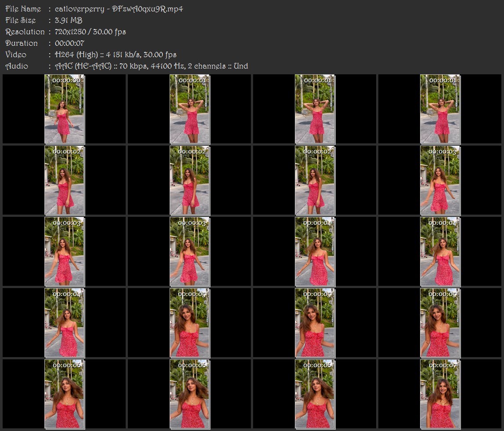Click the third thumbnail stamped 00:00:05
The width and height of the screenshot is (504, 431).
click(x=440, y=323)
